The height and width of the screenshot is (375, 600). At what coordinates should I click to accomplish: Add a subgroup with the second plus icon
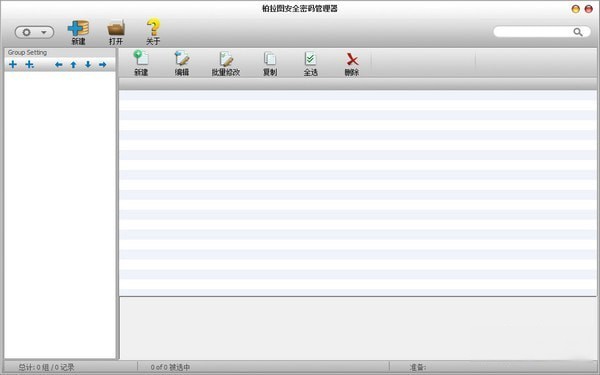[29, 64]
